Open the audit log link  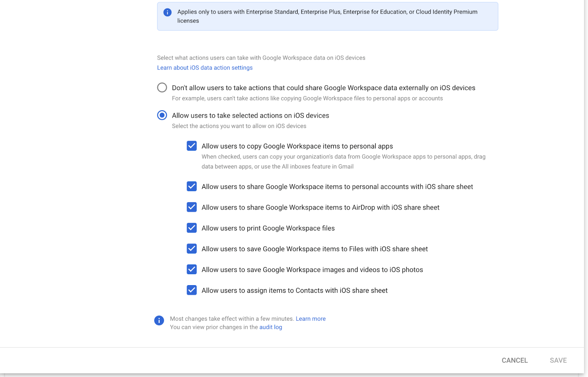coord(270,327)
